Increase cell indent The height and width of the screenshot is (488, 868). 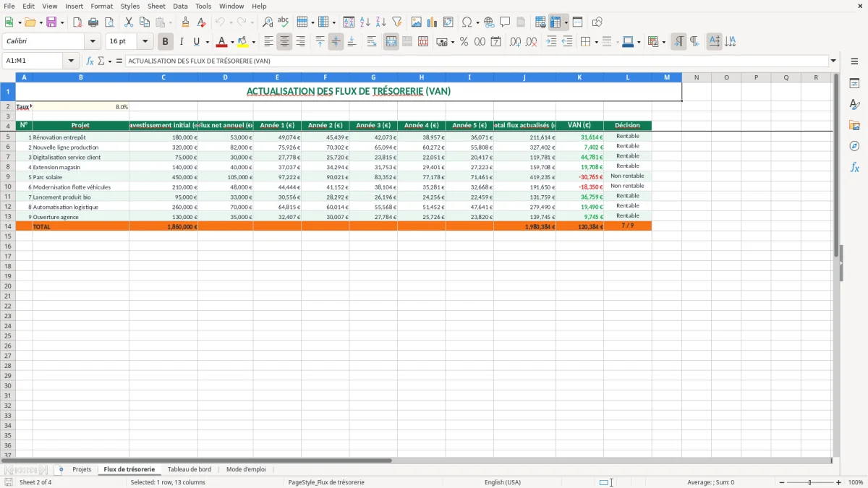pos(551,42)
